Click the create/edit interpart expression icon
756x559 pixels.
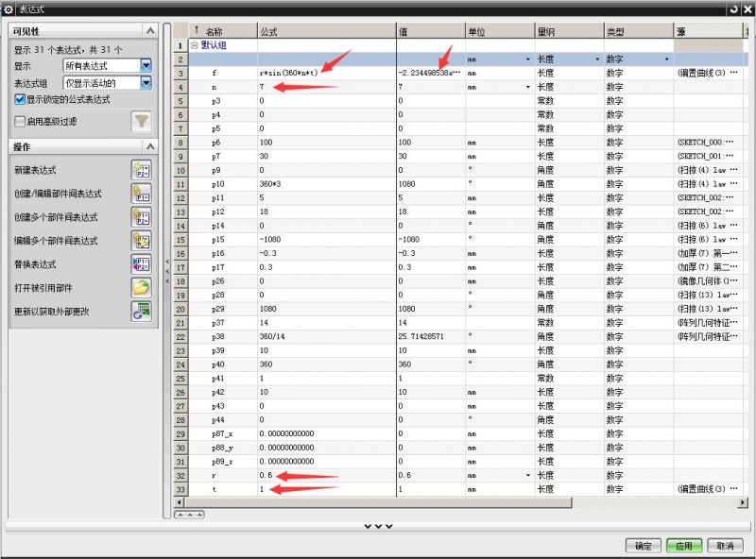tap(141, 194)
